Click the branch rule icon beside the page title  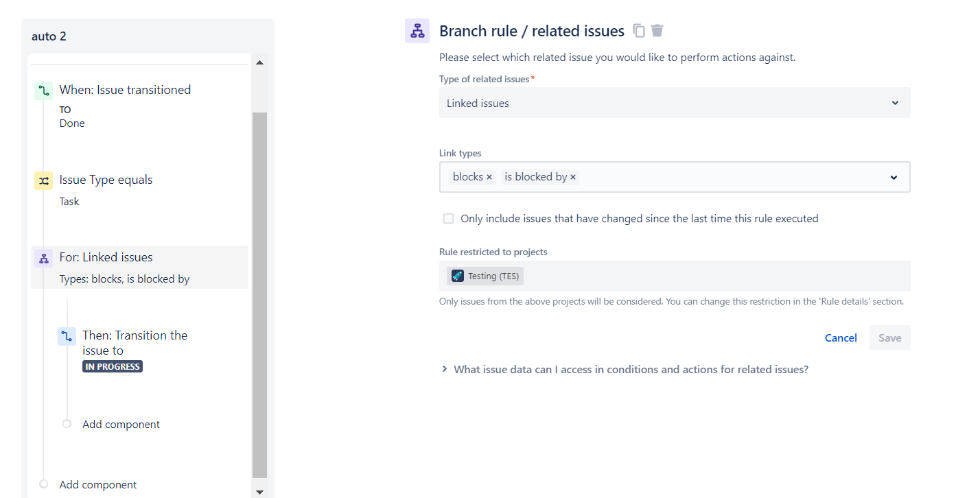coord(417,30)
